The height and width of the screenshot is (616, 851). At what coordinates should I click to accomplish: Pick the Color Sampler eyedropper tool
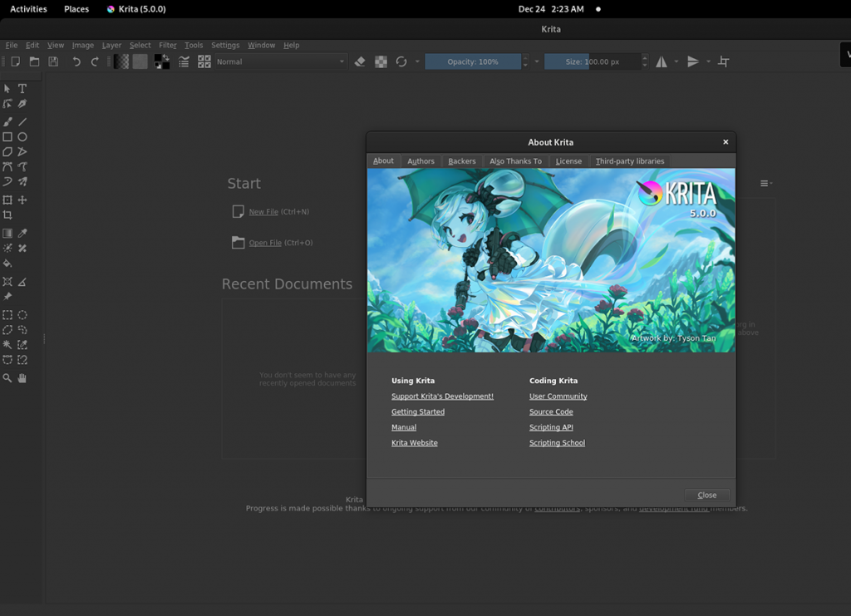click(x=21, y=233)
